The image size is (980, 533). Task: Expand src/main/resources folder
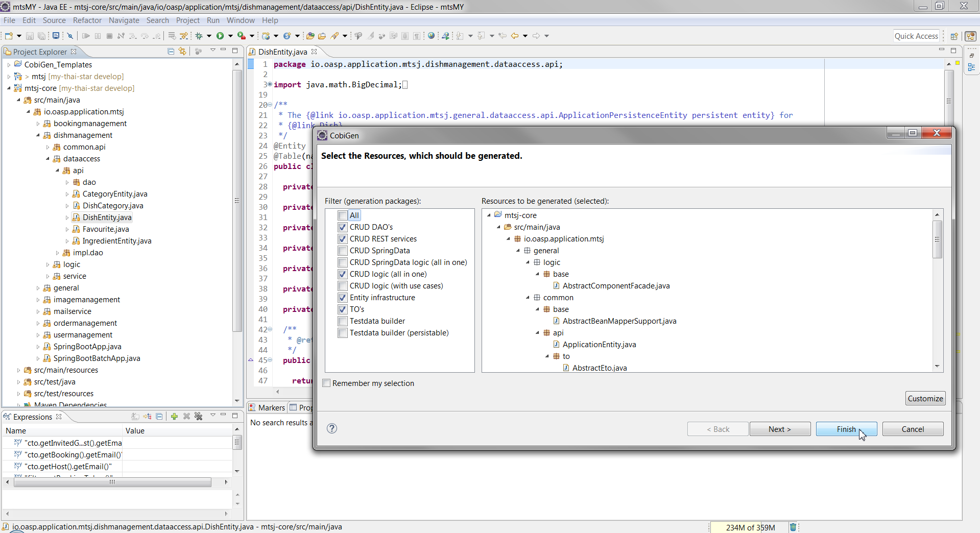coord(18,370)
